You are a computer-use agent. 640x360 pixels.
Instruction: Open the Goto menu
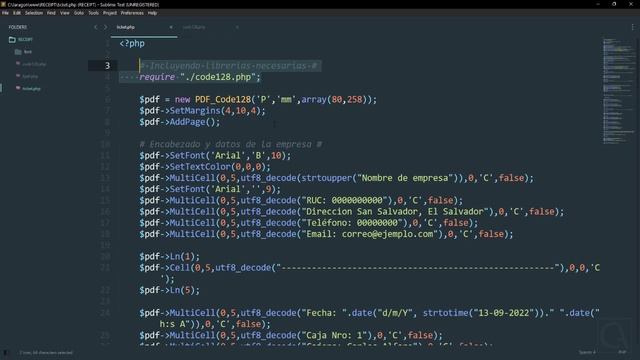(x=79, y=13)
